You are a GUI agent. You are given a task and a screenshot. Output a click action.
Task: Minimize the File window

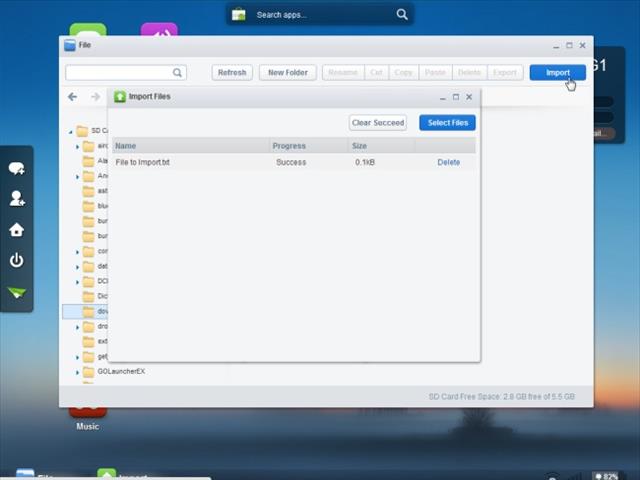556,46
